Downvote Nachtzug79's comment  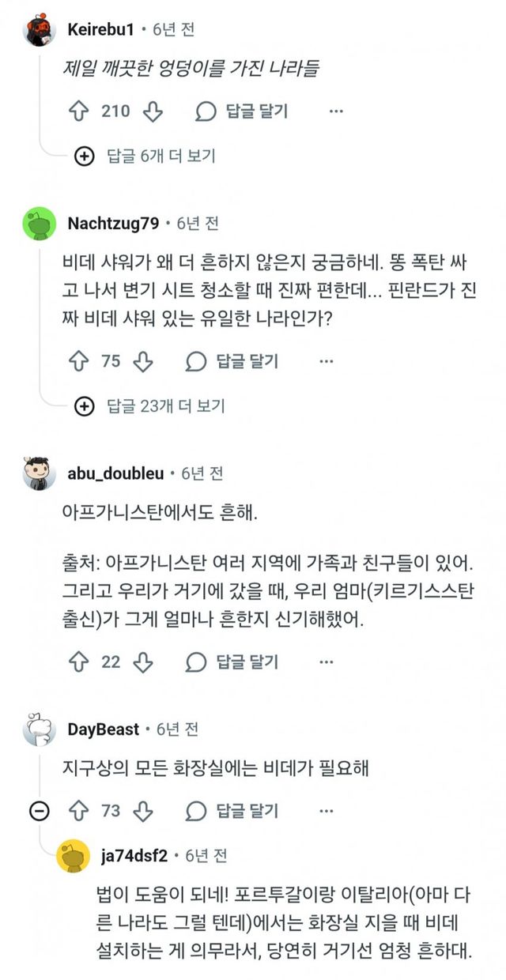(x=142, y=361)
